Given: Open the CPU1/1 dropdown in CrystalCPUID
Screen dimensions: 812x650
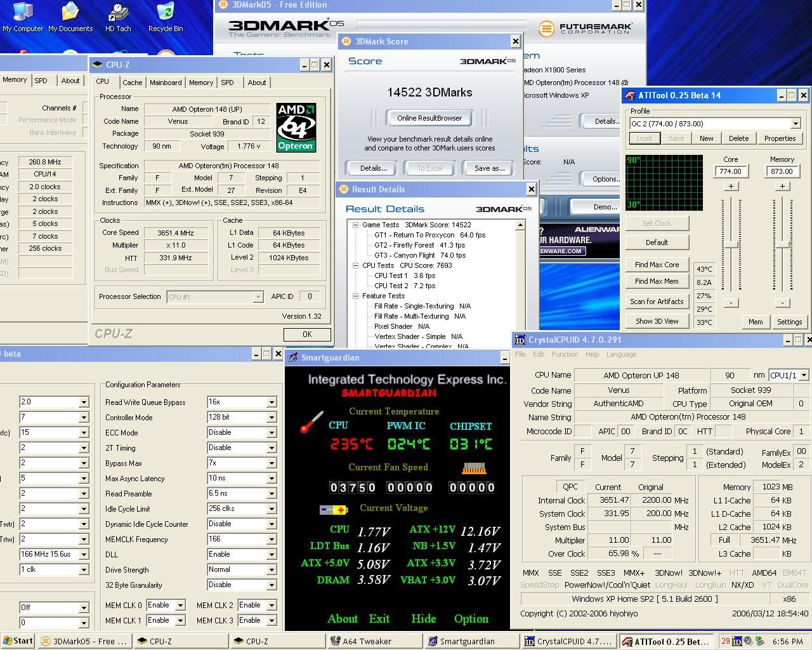Looking at the screenshot, I should [x=804, y=375].
